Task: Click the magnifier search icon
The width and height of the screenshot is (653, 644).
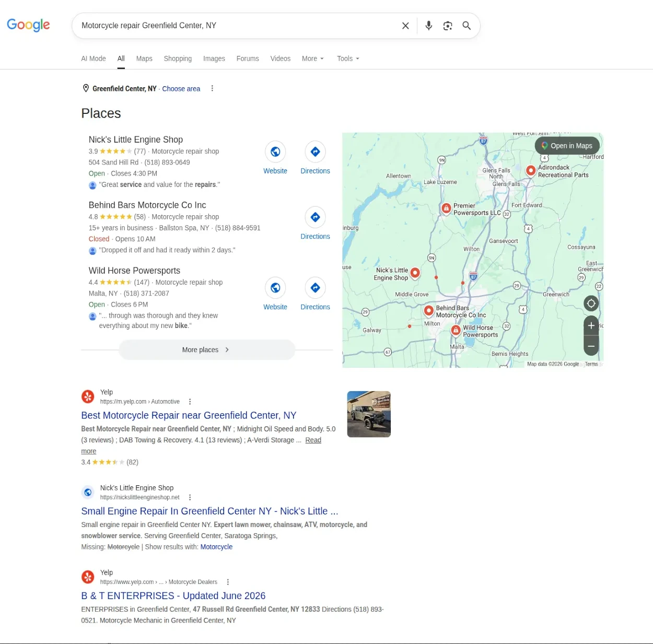Action: 467,26
